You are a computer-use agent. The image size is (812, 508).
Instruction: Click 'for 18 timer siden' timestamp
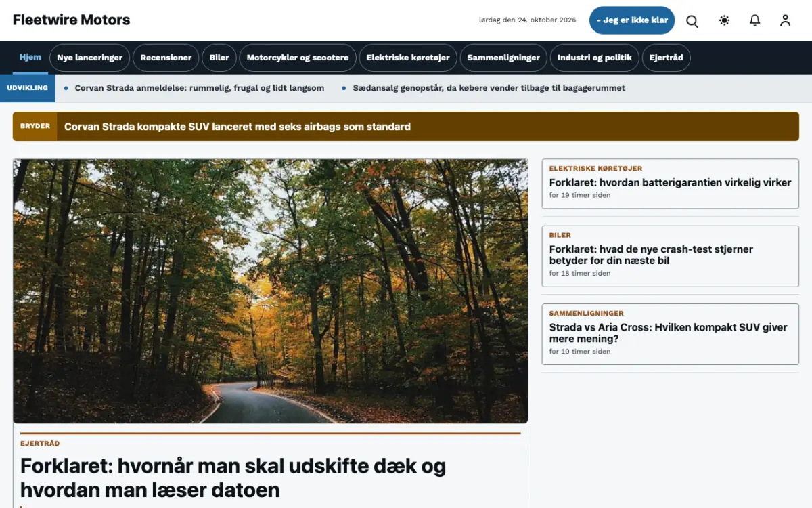(x=580, y=273)
